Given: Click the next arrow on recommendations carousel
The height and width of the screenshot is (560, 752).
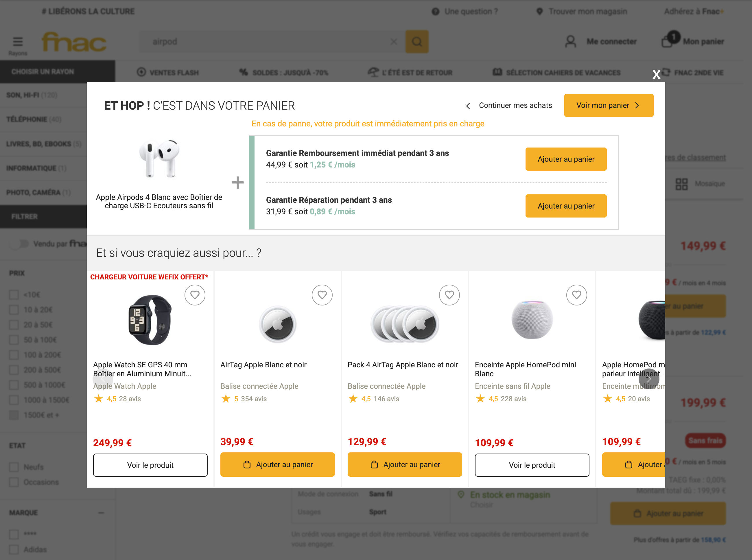Looking at the screenshot, I should 649,379.
